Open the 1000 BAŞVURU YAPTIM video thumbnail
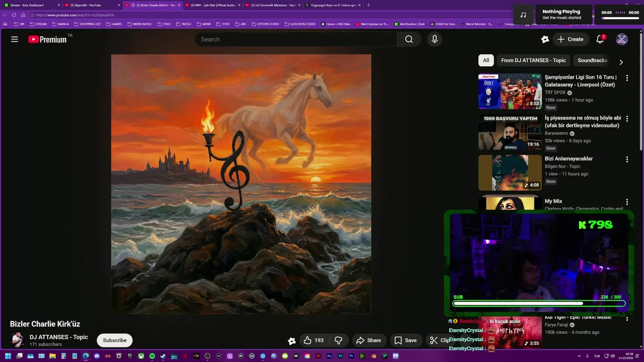644x362 pixels. click(510, 132)
